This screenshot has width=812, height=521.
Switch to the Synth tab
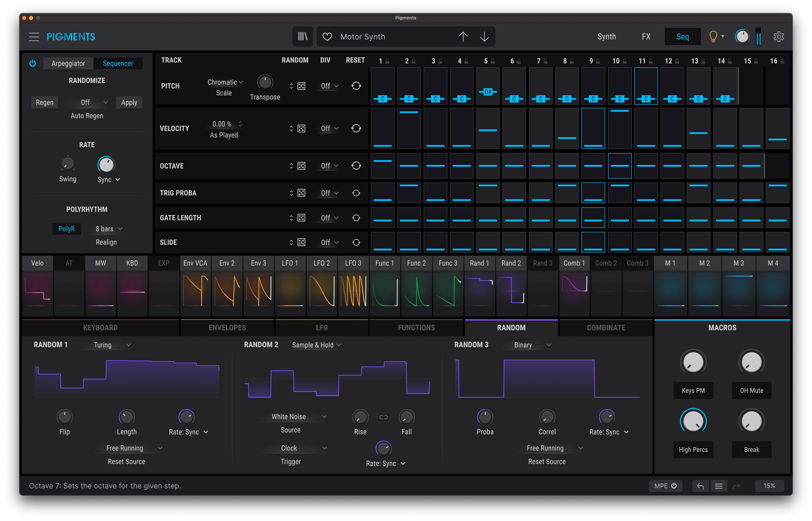606,37
